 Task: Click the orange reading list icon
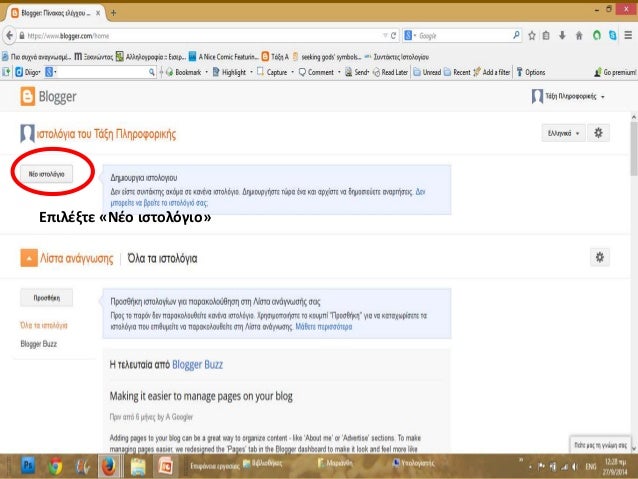pos(31,259)
